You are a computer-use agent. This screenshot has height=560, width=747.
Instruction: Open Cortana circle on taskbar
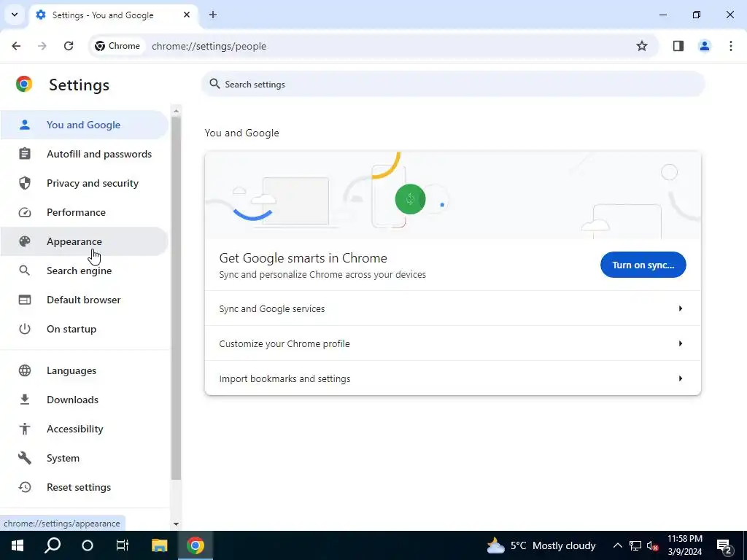click(88, 545)
